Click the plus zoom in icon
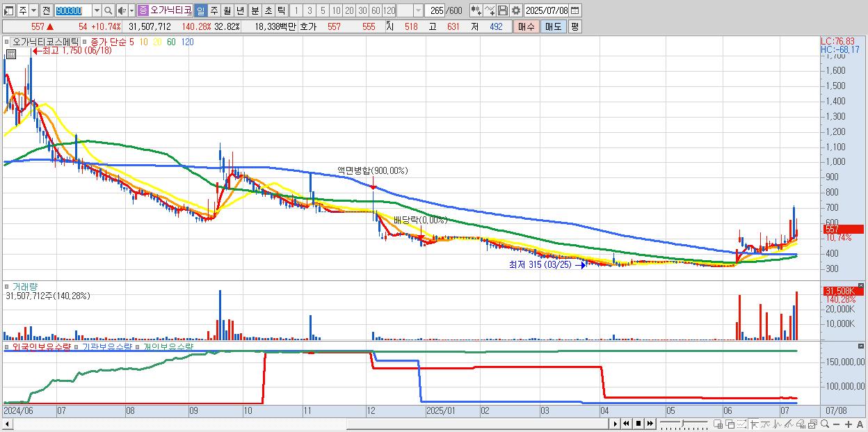This screenshot has height=432, width=868. [849, 424]
